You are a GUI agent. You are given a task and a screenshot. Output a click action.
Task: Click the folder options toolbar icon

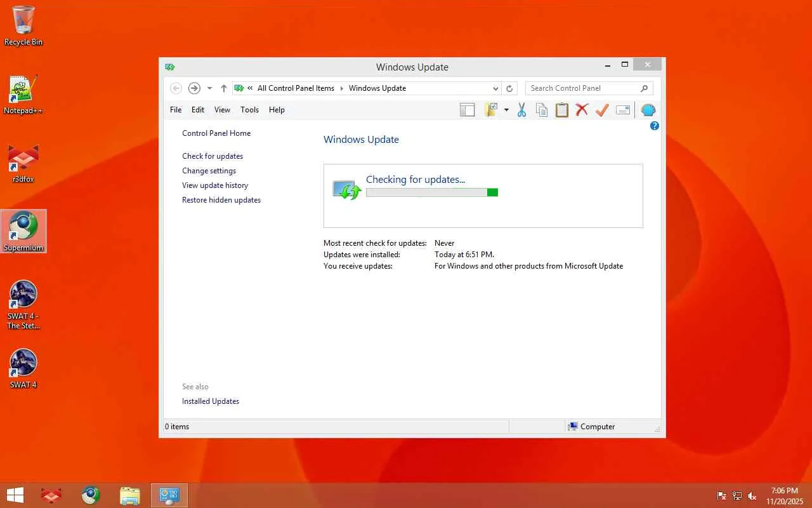(x=490, y=110)
